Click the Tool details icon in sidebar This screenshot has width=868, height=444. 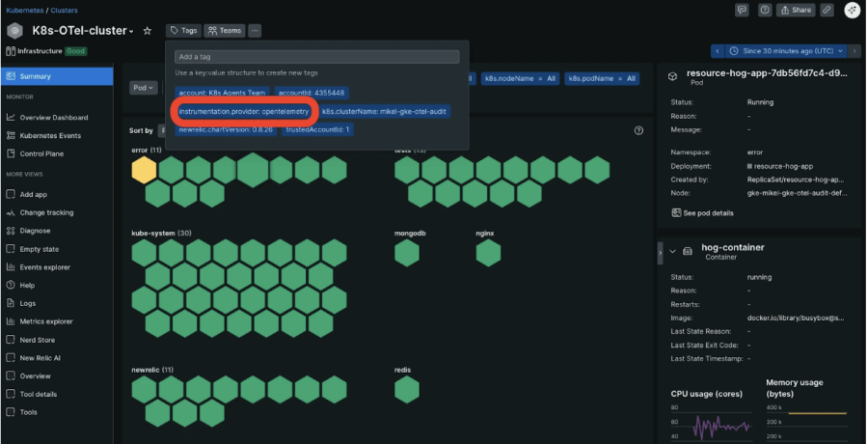pyautogui.click(x=11, y=394)
